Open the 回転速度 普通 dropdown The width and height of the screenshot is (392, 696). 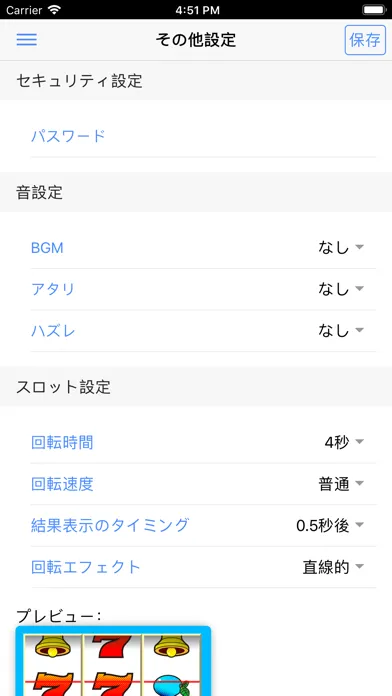[x=203, y=484]
